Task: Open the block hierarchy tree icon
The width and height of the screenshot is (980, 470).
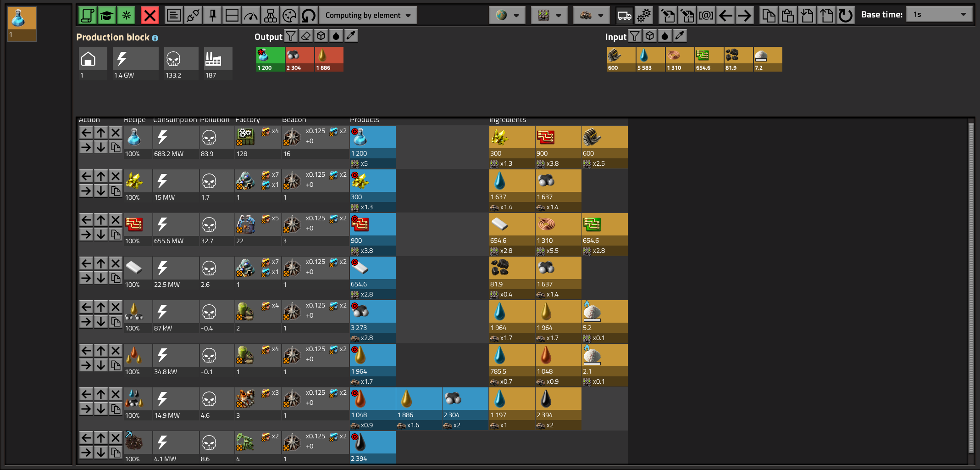Action: [271, 15]
